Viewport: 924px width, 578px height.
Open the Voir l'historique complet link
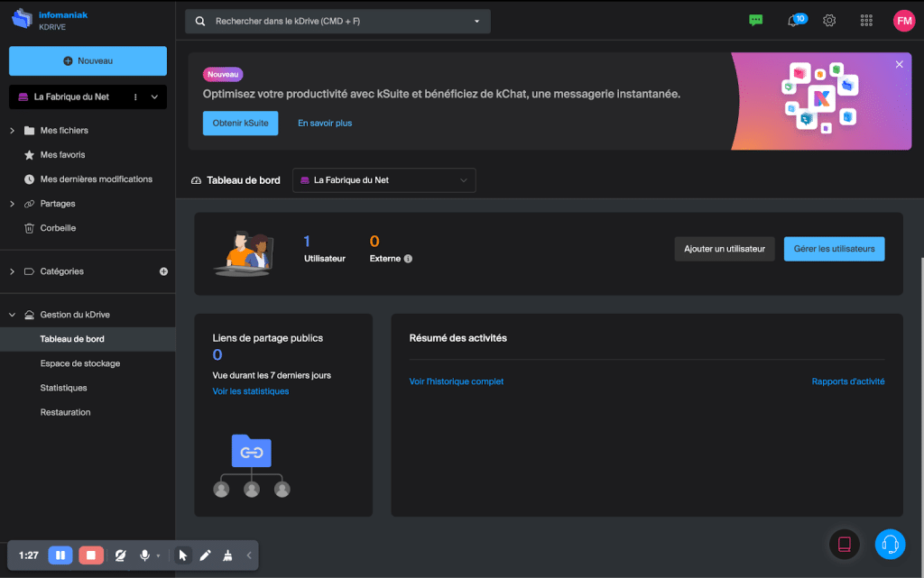tap(457, 381)
